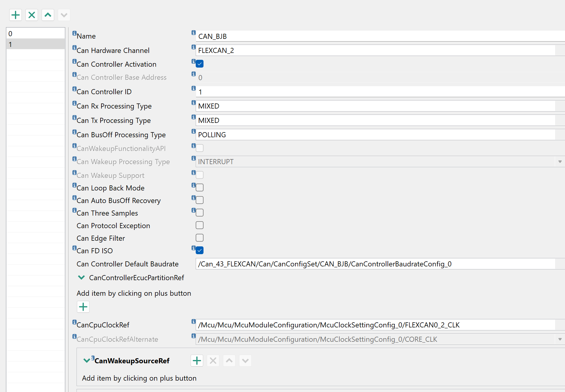Delete the selected entry using the X icon
The image size is (565, 392).
(x=31, y=15)
